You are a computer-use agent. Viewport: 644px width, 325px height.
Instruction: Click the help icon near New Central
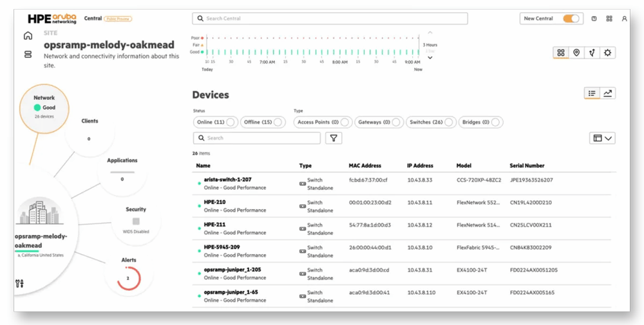pyautogui.click(x=594, y=19)
